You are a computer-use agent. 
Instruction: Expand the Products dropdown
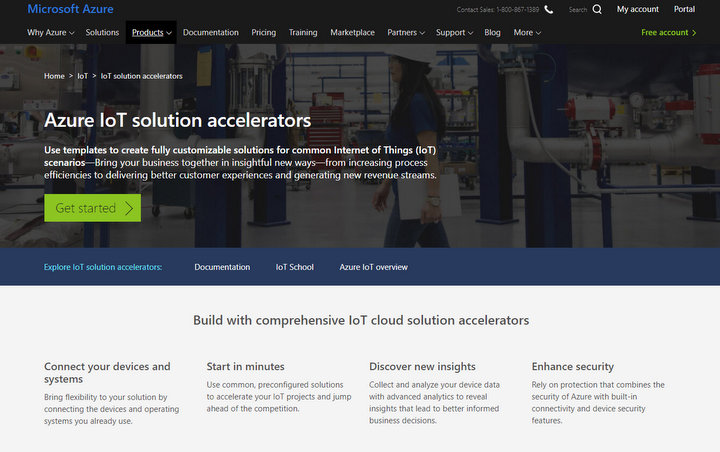coord(152,33)
